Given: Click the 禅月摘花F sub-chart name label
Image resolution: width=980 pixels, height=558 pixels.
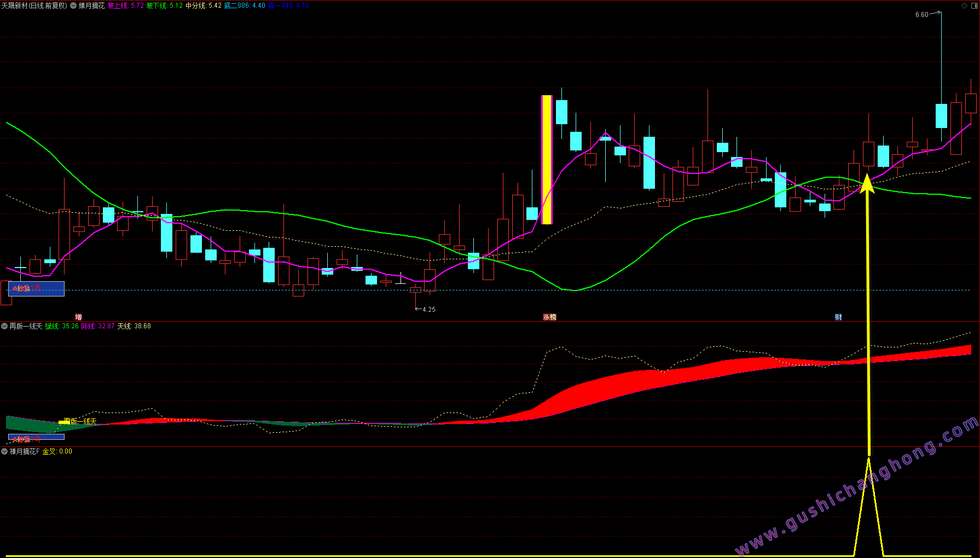Looking at the screenshot, I should pos(25,451).
